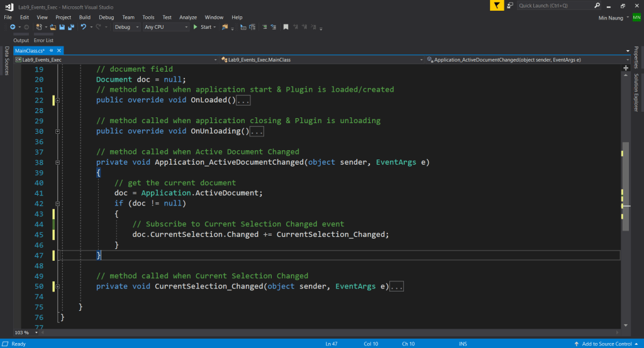
Task: Close the MainClass.cs tab
Action: tap(60, 50)
